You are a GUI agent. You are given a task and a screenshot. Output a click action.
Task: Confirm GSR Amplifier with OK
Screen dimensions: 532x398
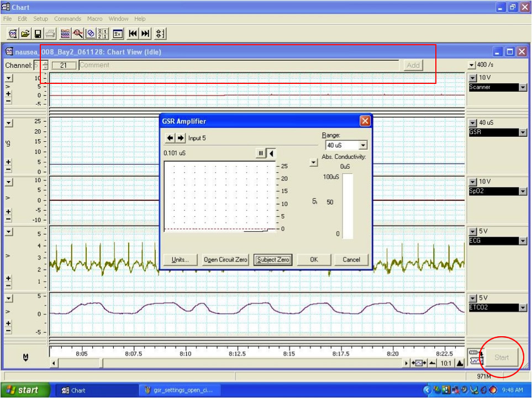pos(314,259)
